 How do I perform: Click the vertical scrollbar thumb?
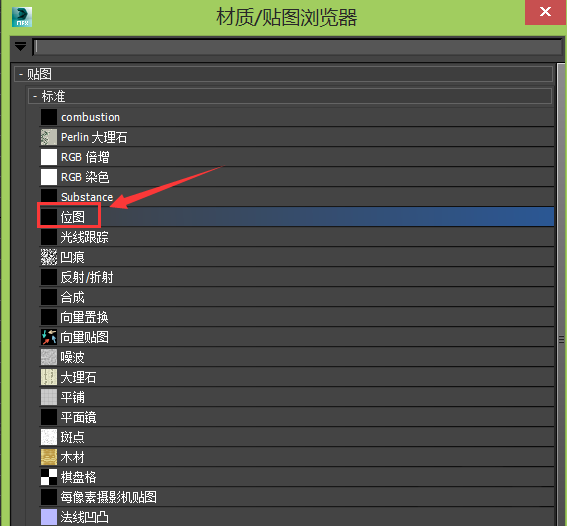561,294
